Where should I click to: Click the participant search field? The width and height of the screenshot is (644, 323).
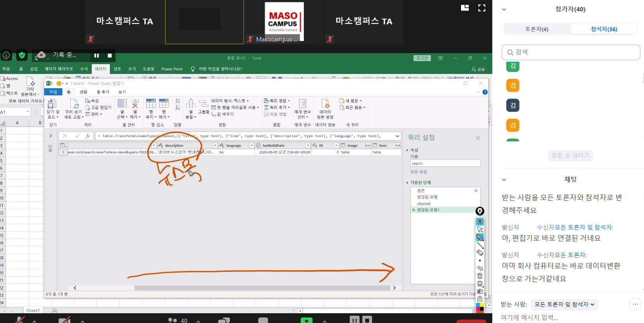(x=571, y=52)
